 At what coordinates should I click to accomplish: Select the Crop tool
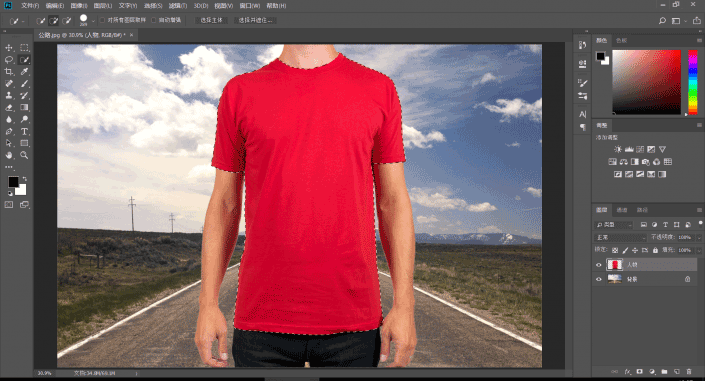9,72
